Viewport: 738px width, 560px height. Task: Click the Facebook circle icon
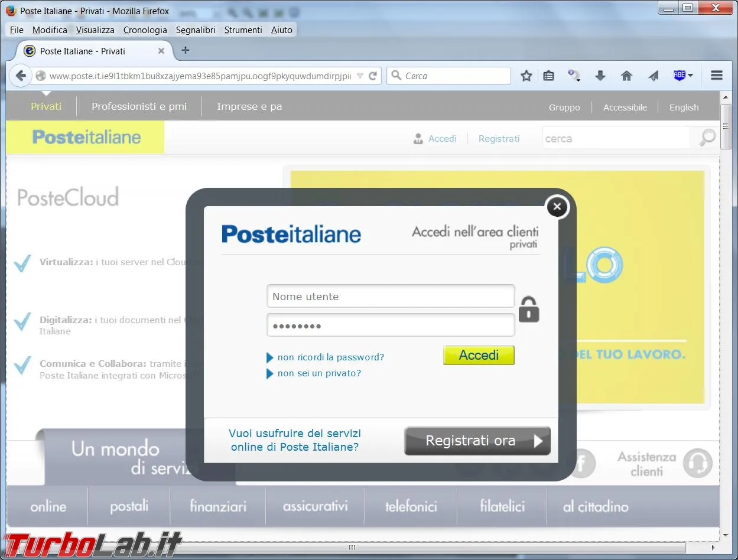pyautogui.click(x=582, y=464)
